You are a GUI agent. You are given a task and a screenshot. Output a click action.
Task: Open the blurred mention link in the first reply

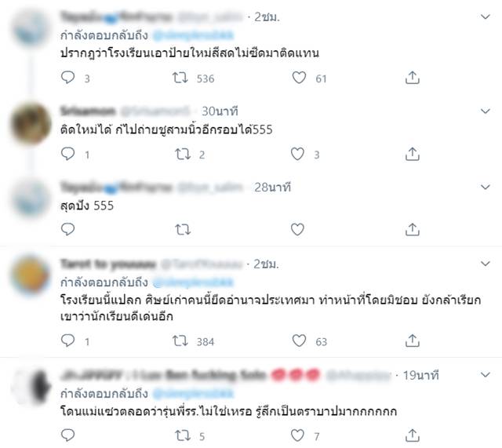coord(194,35)
